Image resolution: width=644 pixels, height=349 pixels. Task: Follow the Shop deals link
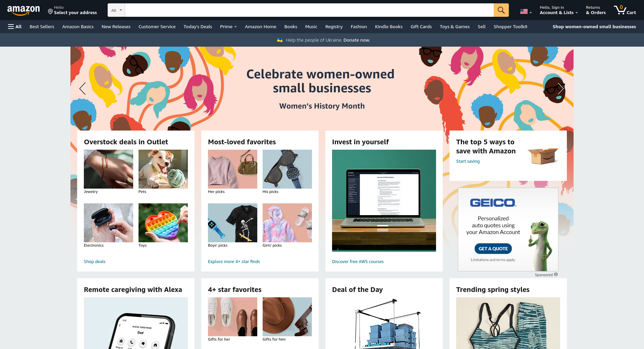point(95,261)
